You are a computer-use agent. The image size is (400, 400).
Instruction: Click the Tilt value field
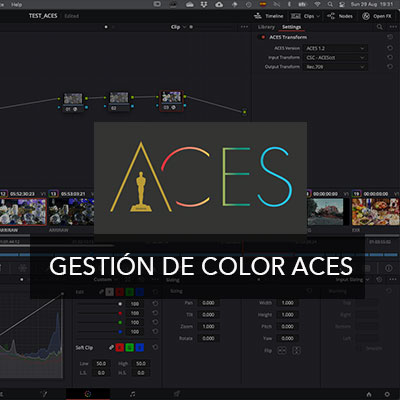pyautogui.click(x=208, y=314)
